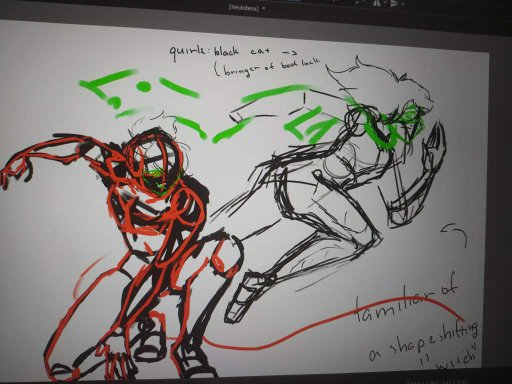This screenshot has height=384, width=512.
Task: Click the green dot in the upper sketch
Action: pos(144,87)
